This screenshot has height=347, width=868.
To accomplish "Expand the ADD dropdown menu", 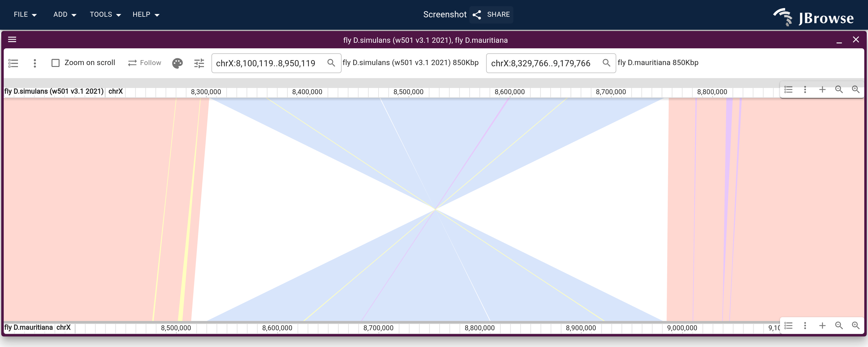I will 65,15.
